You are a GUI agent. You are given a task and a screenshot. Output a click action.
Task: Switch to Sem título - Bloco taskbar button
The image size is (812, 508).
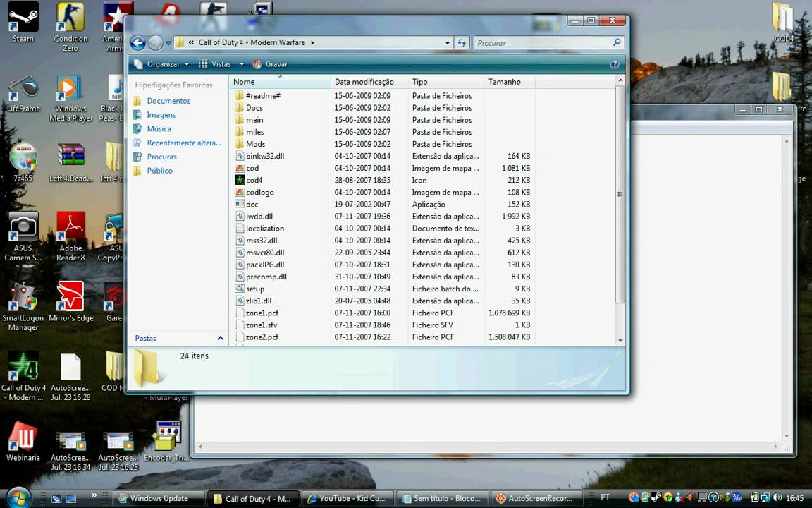(442, 498)
